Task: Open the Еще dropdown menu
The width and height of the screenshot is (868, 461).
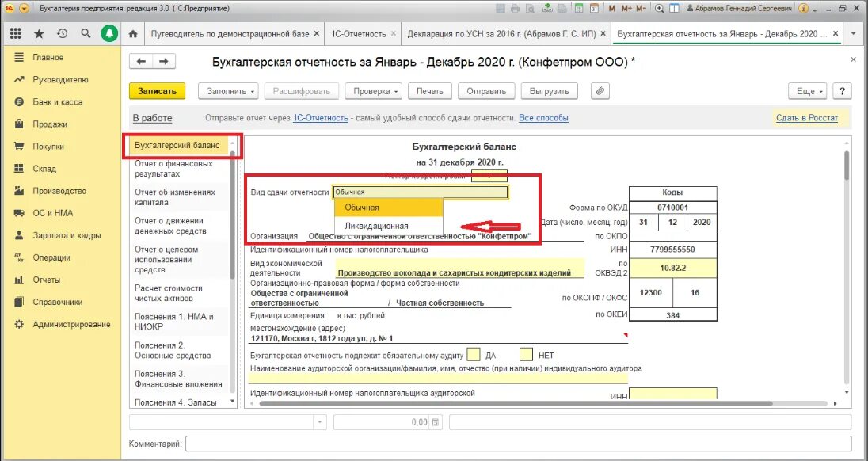Action: 808,91
